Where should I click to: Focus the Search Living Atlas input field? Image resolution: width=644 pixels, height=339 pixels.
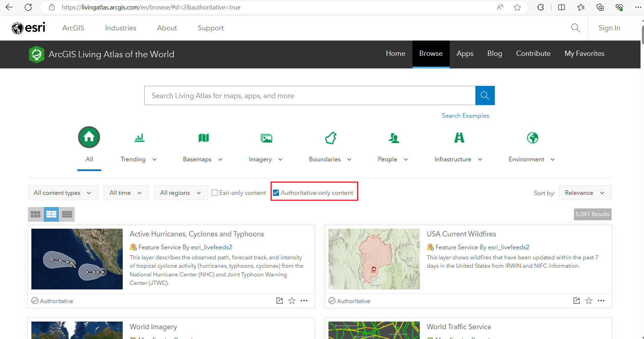pyautogui.click(x=310, y=95)
